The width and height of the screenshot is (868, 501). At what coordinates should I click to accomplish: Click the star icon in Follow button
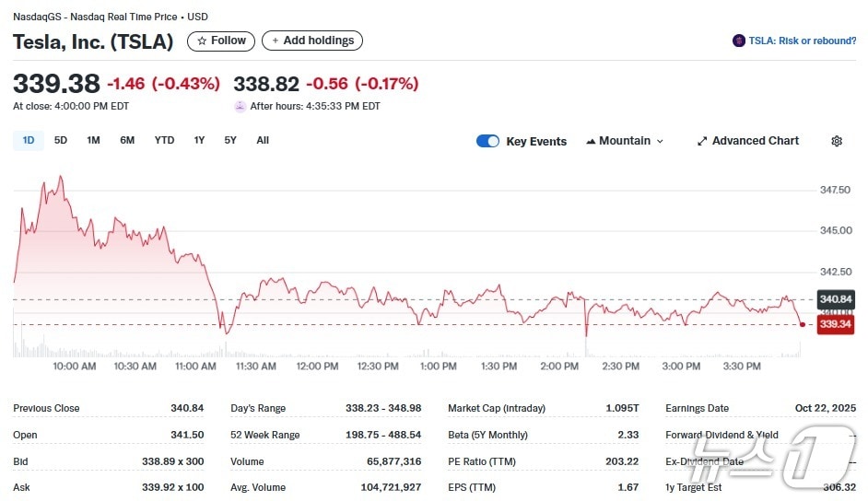point(202,41)
